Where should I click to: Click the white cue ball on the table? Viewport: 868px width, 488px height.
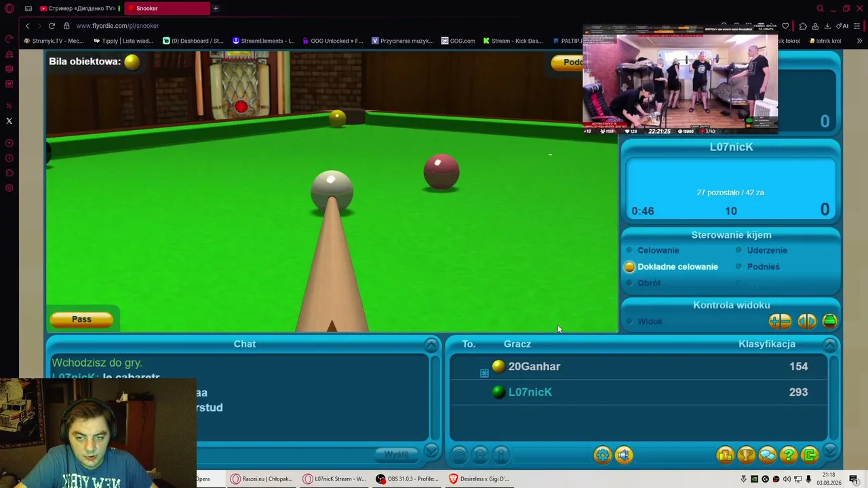pyautogui.click(x=332, y=192)
